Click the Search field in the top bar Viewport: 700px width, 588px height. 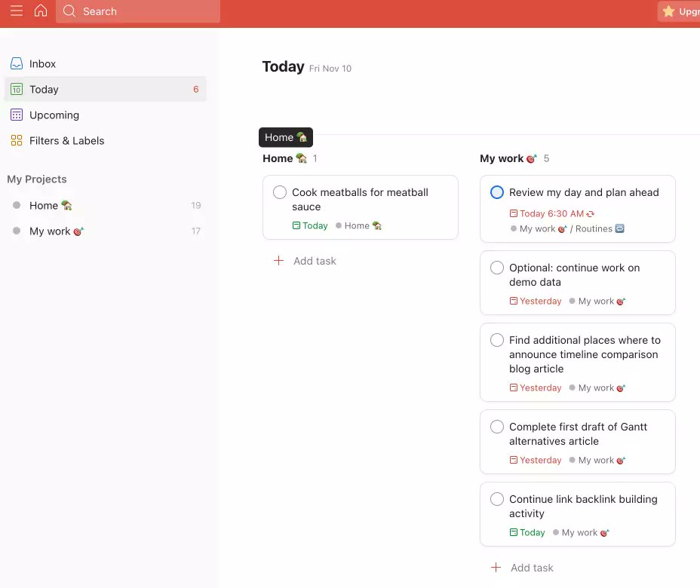point(138,11)
